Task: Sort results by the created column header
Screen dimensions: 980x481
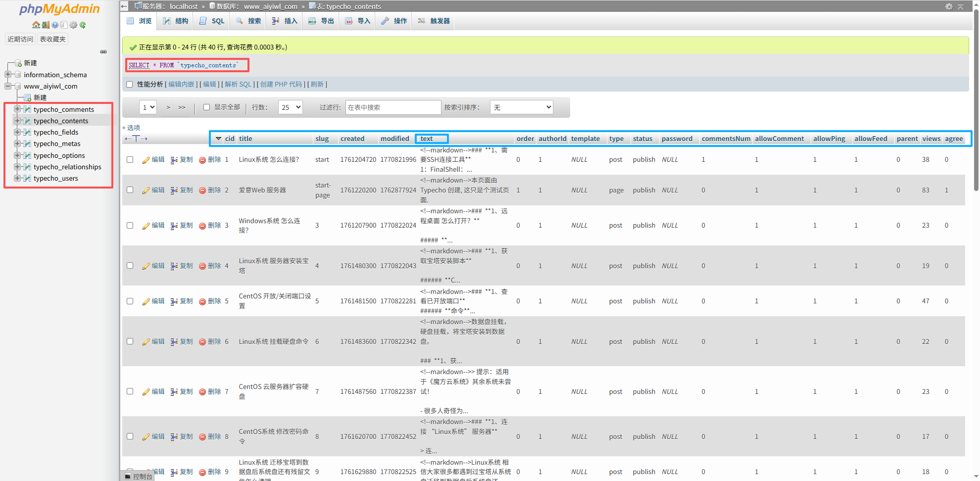Action: [x=352, y=139]
